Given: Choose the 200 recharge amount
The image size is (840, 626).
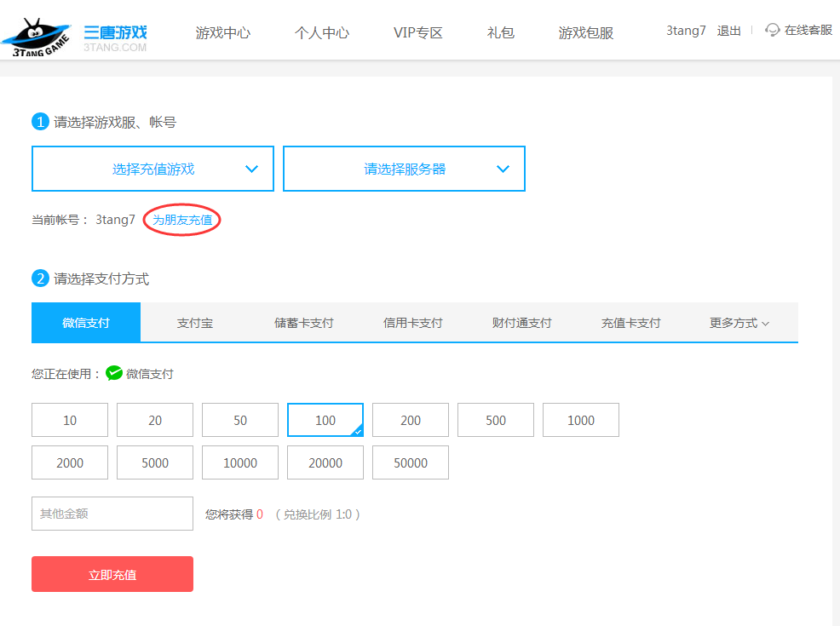Looking at the screenshot, I should [x=411, y=420].
